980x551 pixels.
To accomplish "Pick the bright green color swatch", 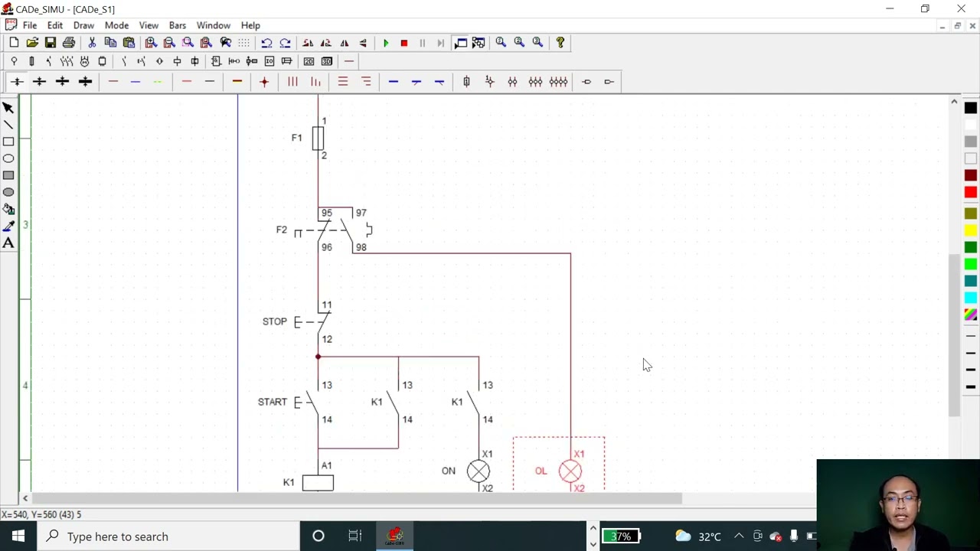I will (971, 264).
